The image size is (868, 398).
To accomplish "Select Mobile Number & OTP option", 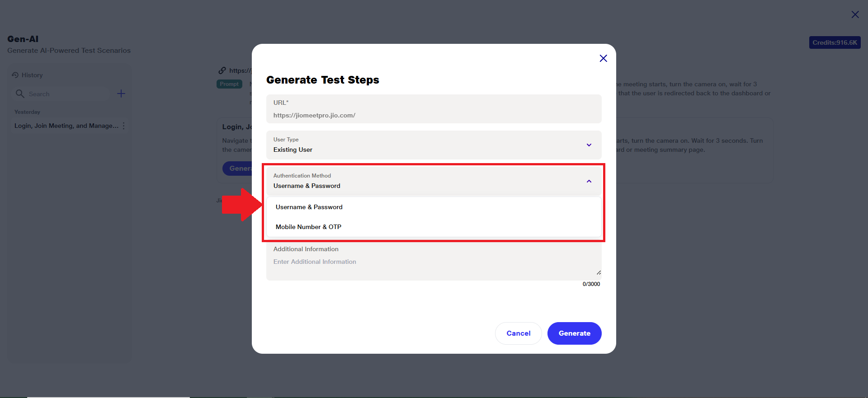I will (x=308, y=227).
